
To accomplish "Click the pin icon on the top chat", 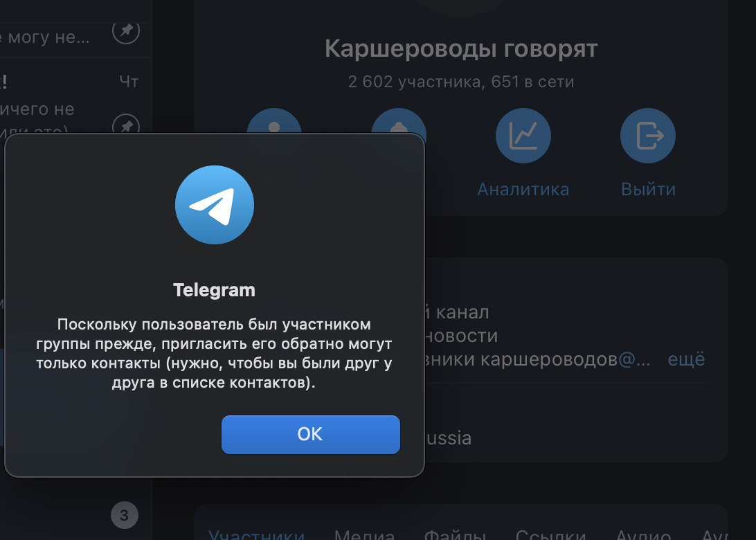I will [x=126, y=30].
